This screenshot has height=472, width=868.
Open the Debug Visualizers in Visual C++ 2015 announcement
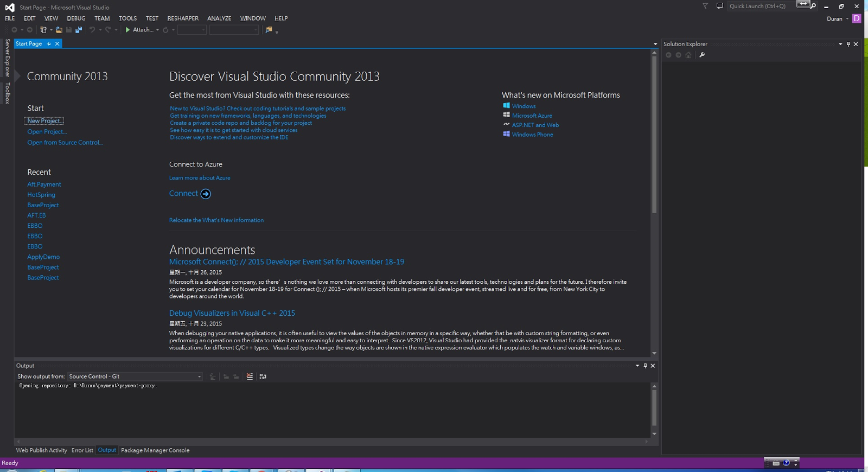click(x=232, y=313)
